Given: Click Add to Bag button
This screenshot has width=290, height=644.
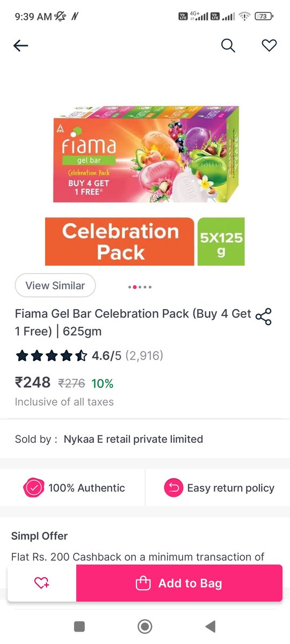Looking at the screenshot, I should 179,583.
